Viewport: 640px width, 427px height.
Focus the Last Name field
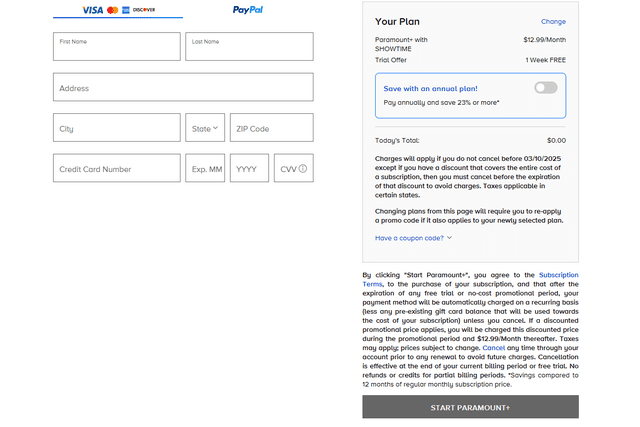(x=249, y=47)
